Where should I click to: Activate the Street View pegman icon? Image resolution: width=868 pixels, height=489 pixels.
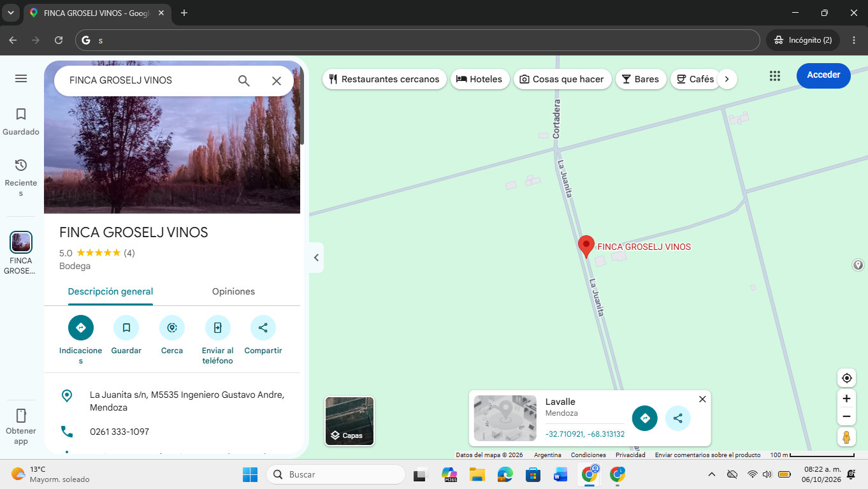point(846,437)
